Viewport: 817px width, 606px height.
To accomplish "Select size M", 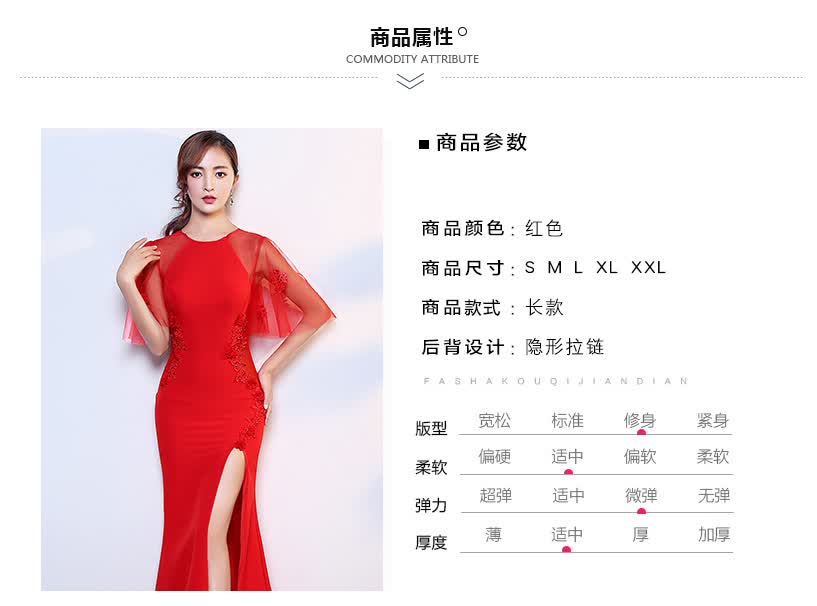I will (555, 268).
